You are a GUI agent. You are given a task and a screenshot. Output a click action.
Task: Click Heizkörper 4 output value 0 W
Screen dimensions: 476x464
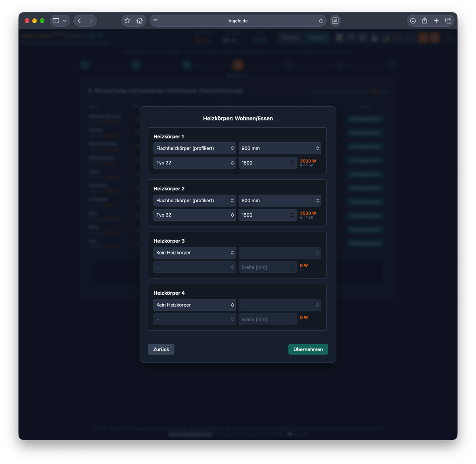304,318
